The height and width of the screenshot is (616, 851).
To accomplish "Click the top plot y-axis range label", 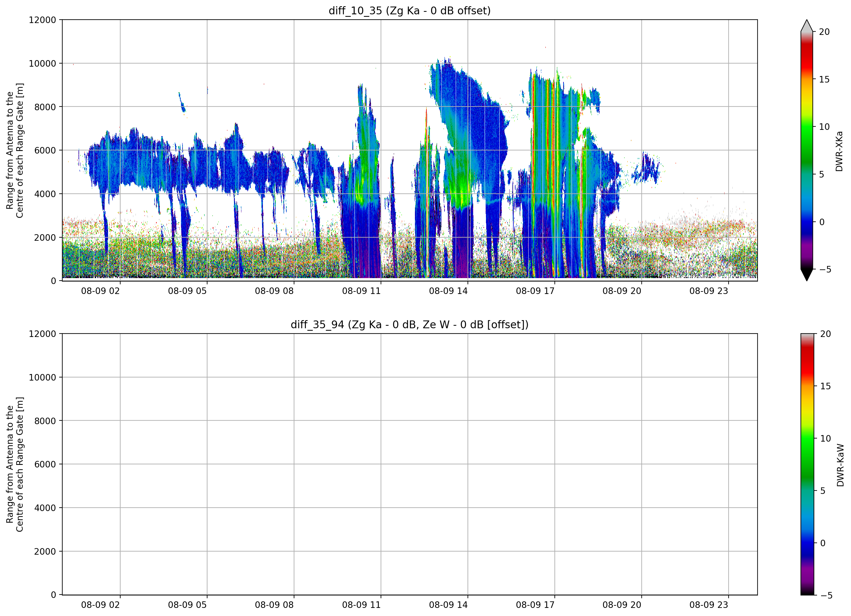I will click(x=15, y=150).
